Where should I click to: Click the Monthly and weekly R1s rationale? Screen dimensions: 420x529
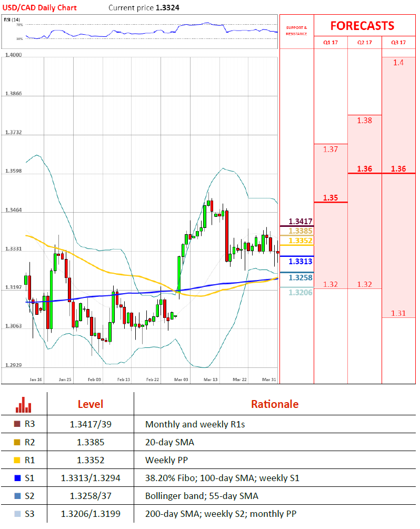tap(195, 424)
